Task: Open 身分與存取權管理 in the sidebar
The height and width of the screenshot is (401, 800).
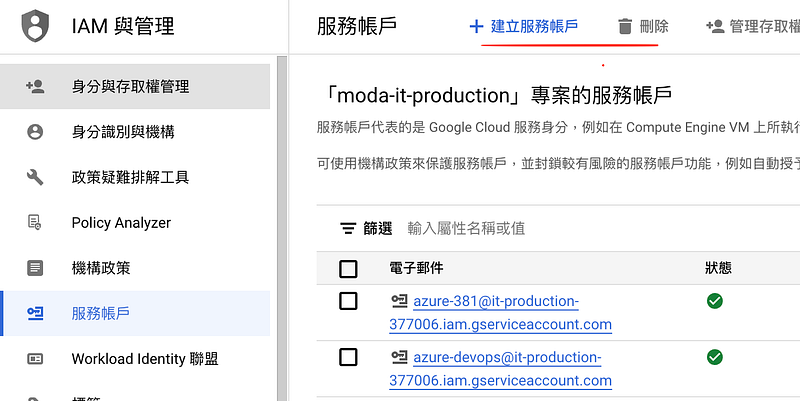Action: tap(135, 87)
